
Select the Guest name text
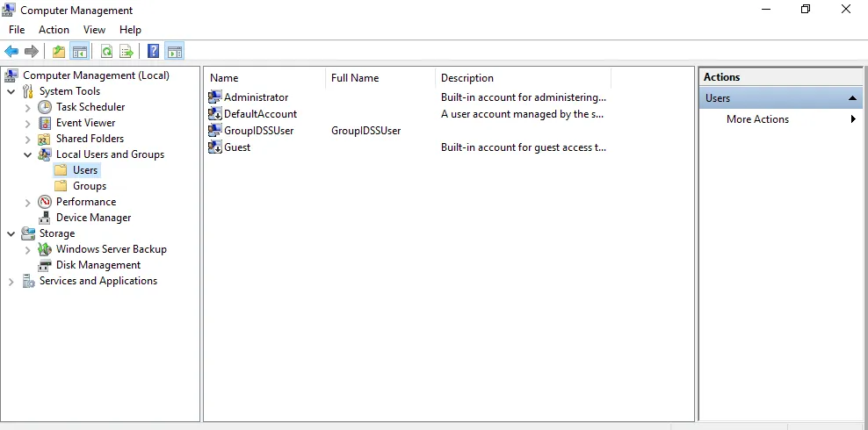[x=237, y=147]
